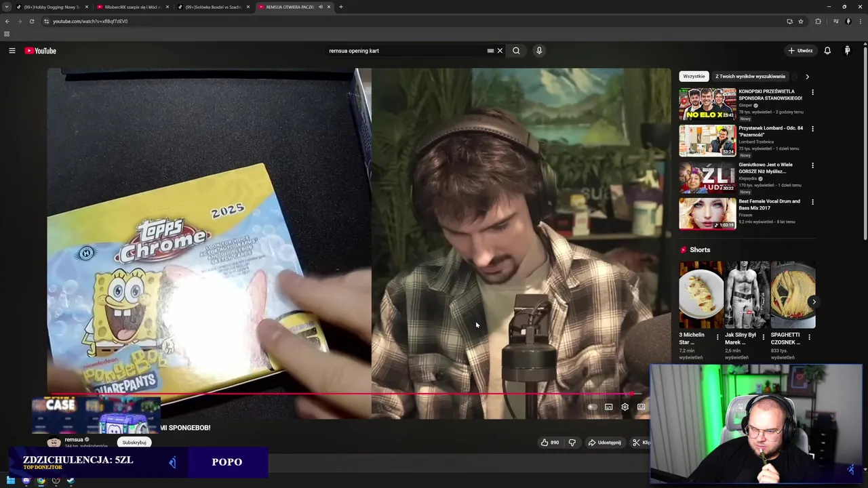The height and width of the screenshot is (488, 868).
Task: Seek using the red video progress bar
Action: [x=345, y=394]
